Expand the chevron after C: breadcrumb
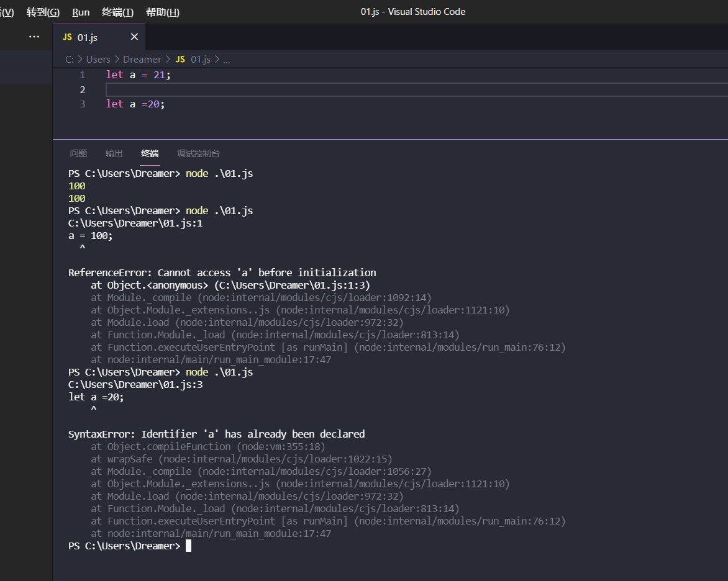 coord(80,60)
